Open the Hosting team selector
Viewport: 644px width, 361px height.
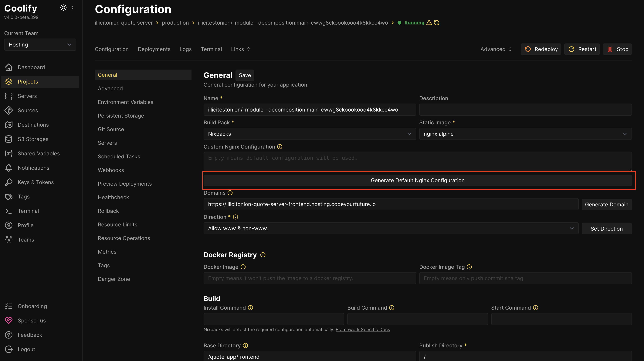40,45
